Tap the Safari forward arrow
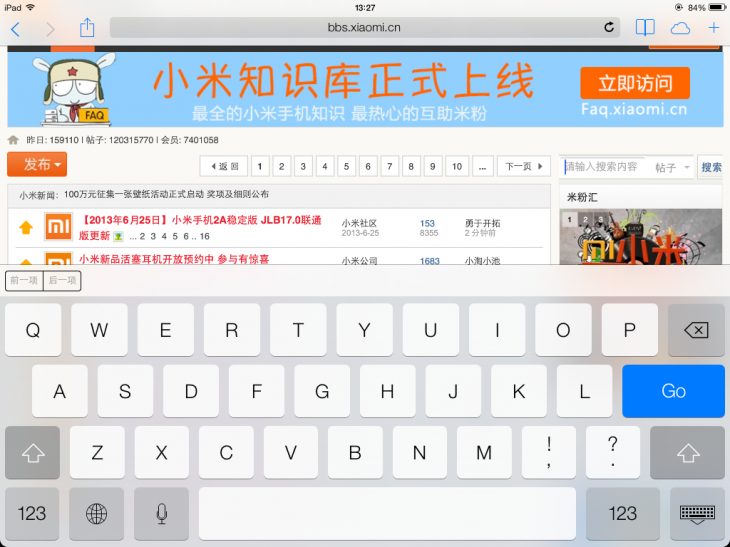The image size is (730, 547). click(50, 29)
